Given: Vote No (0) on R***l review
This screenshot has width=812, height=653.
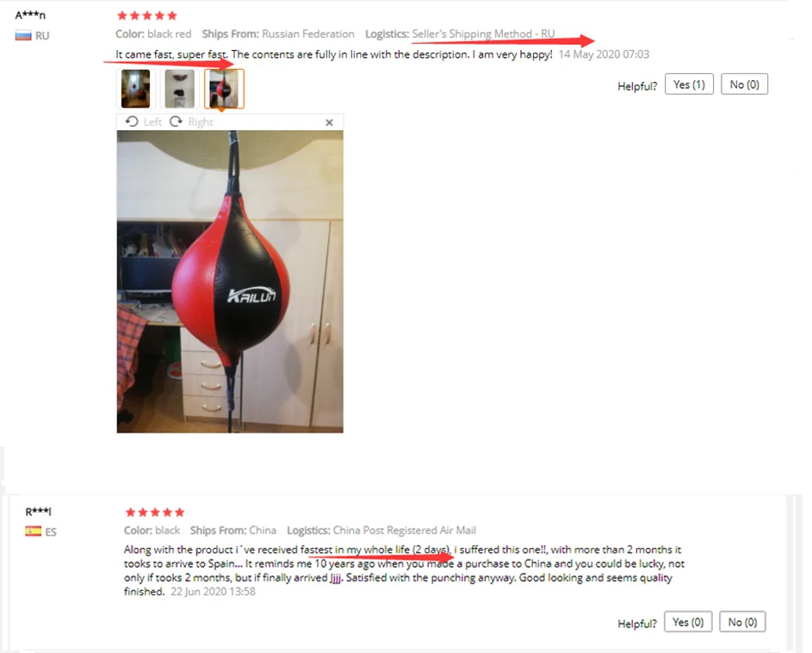Looking at the screenshot, I should (742, 622).
